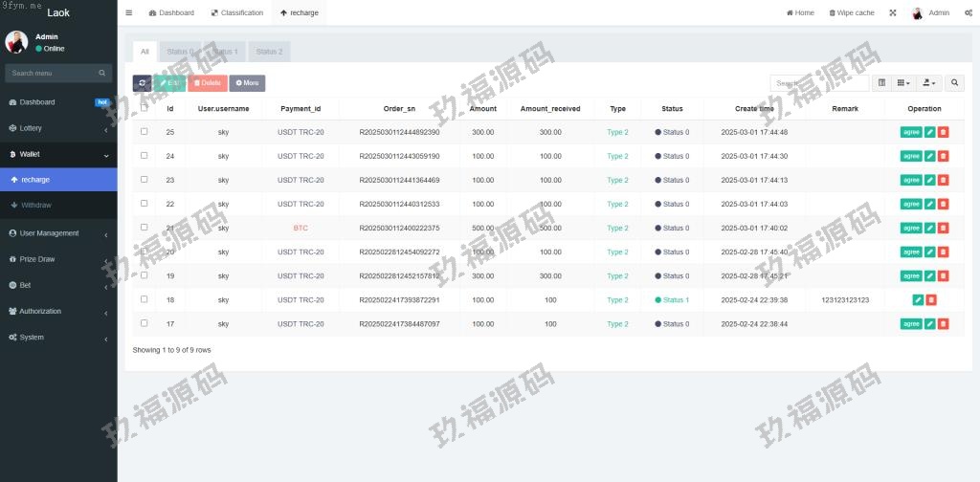Tick the checkbox for row Id 22
980x482 pixels.
[x=145, y=204]
